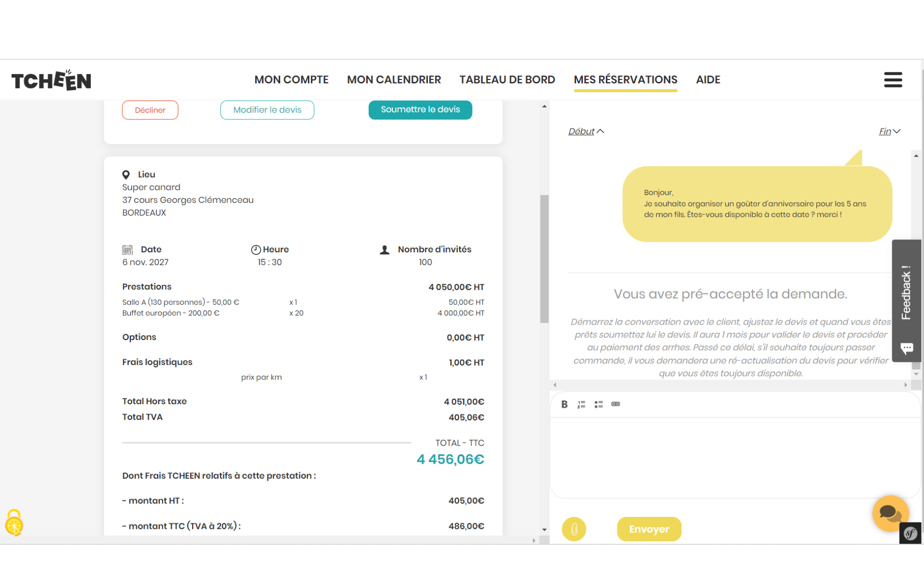The width and height of the screenshot is (924, 578).
Task: Click the Symfony debug toolbar icon
Action: pos(910,533)
